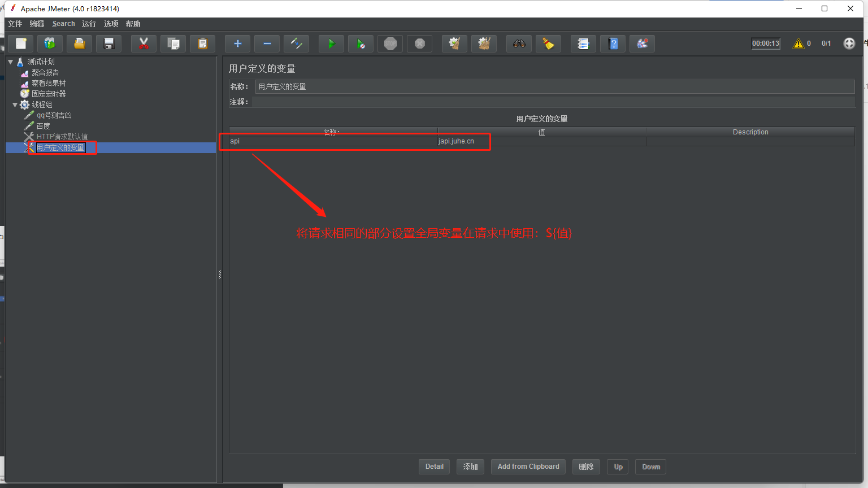The image size is (868, 488).
Task: Select 固定定时器 in the tree
Action: tap(49, 94)
